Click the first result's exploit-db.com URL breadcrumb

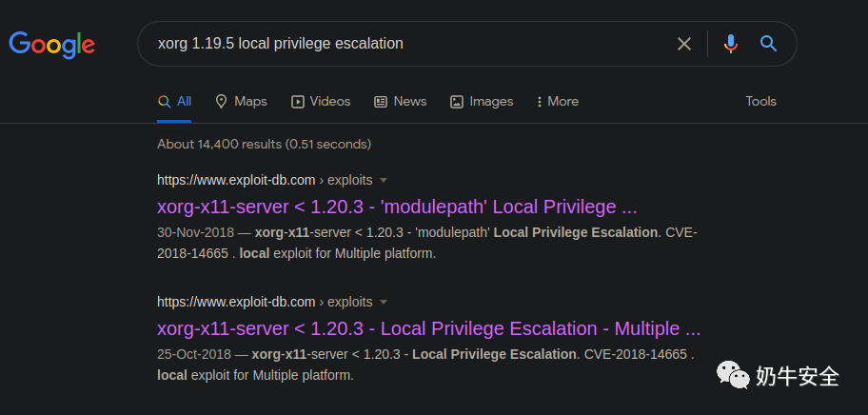[x=265, y=181]
